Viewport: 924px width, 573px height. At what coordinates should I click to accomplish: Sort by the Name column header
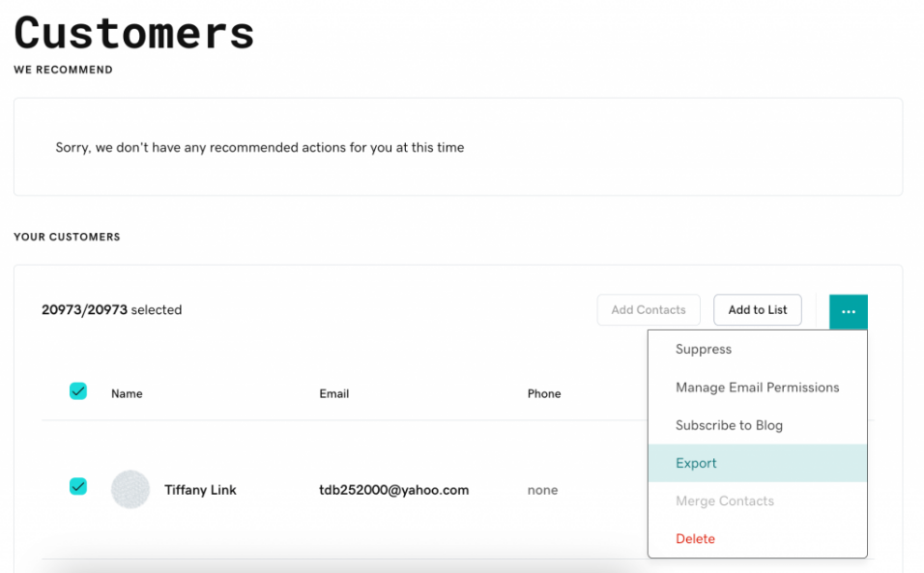click(127, 394)
